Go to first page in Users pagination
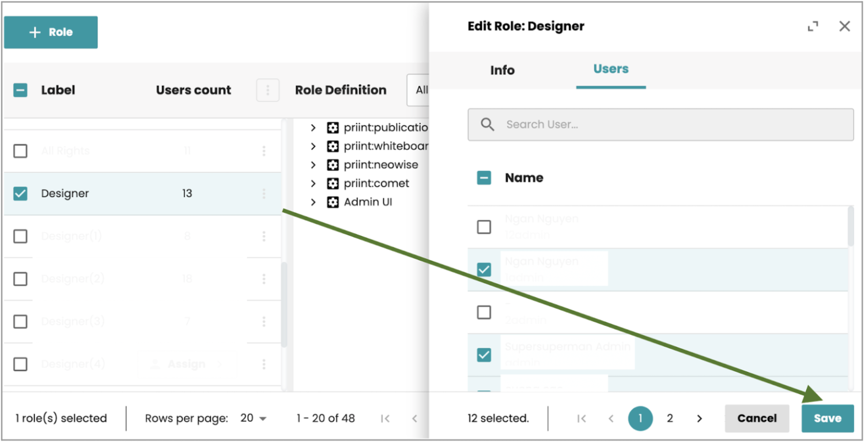Screen dimensions: 868x444 click(582, 419)
